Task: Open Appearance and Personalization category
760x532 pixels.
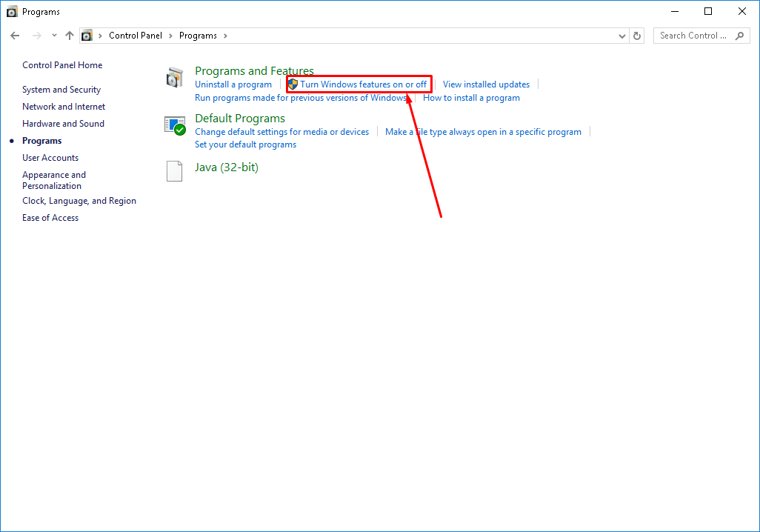Action: coord(54,180)
